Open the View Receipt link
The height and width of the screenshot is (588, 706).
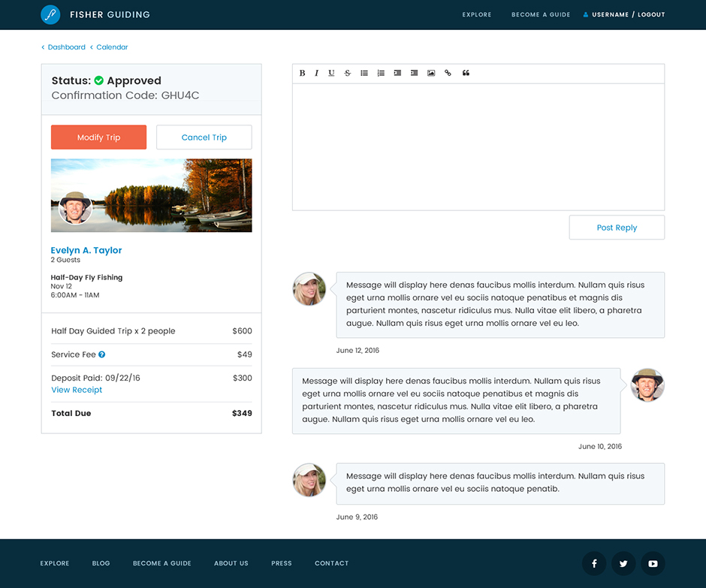[x=77, y=390]
